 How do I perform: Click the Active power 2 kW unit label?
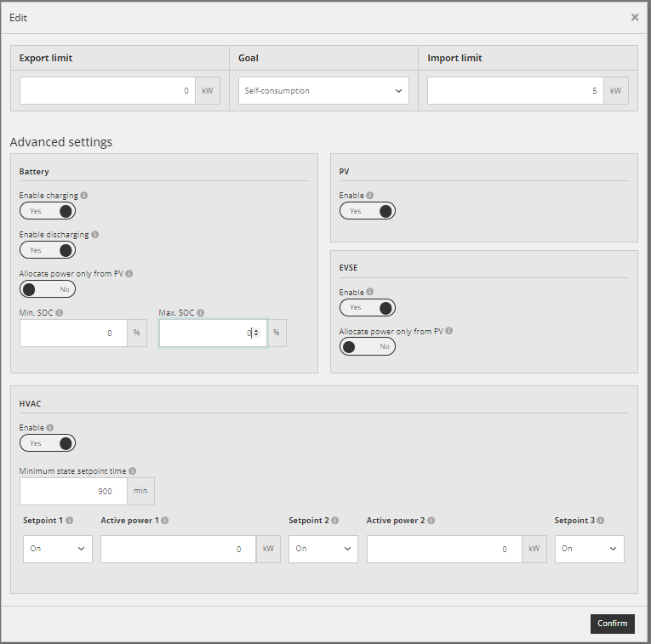[534, 549]
